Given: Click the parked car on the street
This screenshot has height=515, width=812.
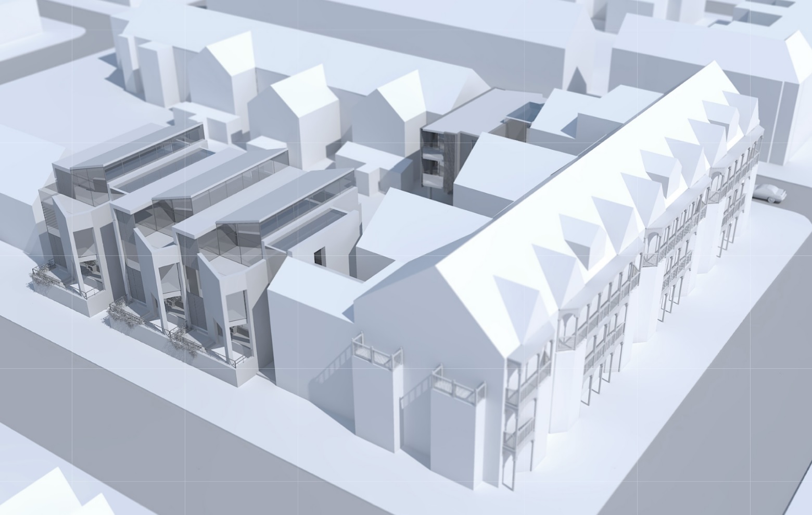Looking at the screenshot, I should 769,192.
